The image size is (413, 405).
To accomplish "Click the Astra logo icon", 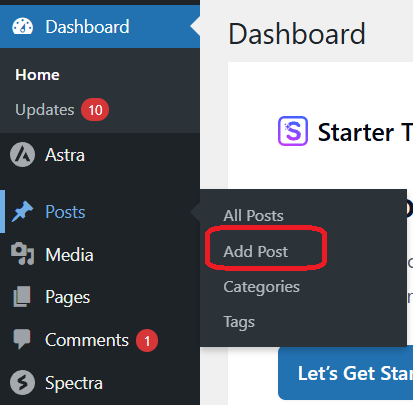I will pyautogui.click(x=22, y=155).
